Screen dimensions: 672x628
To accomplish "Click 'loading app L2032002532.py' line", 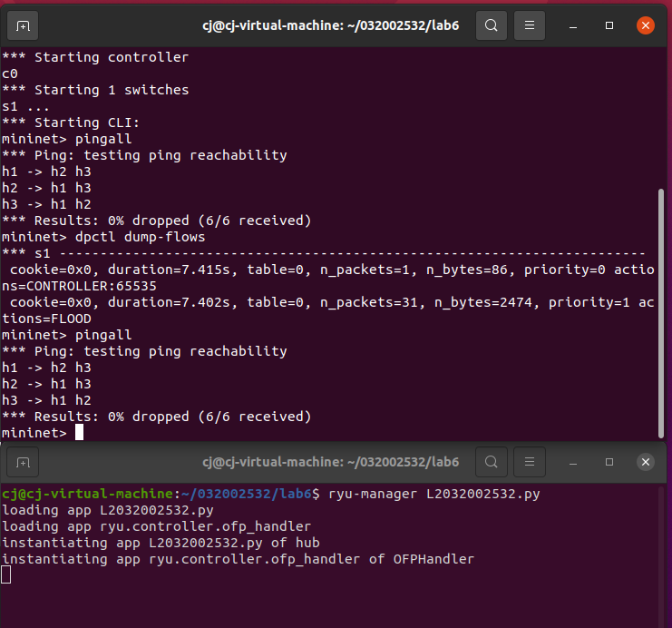I will click(x=108, y=510).
